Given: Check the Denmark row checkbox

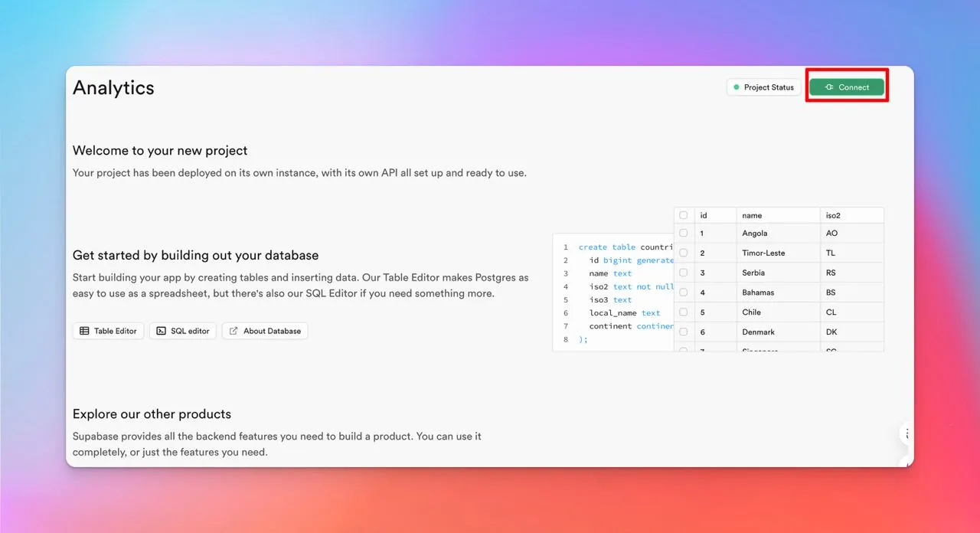Looking at the screenshot, I should pyautogui.click(x=684, y=332).
